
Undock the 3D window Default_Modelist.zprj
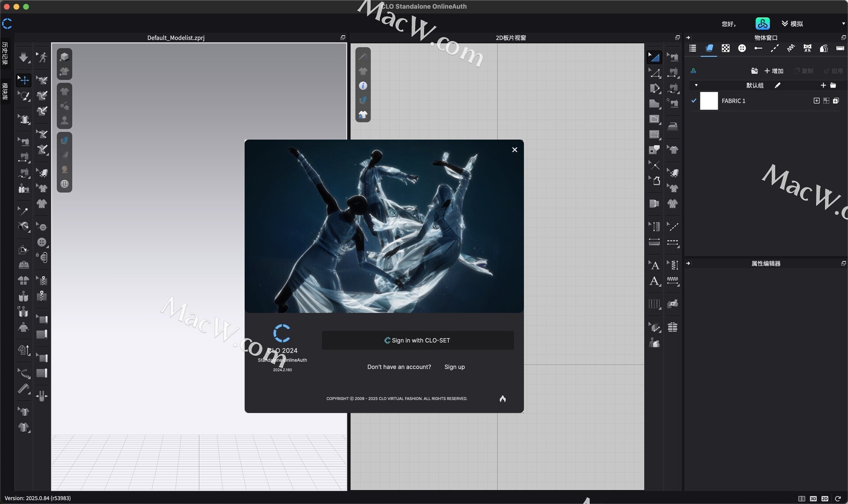(x=343, y=38)
